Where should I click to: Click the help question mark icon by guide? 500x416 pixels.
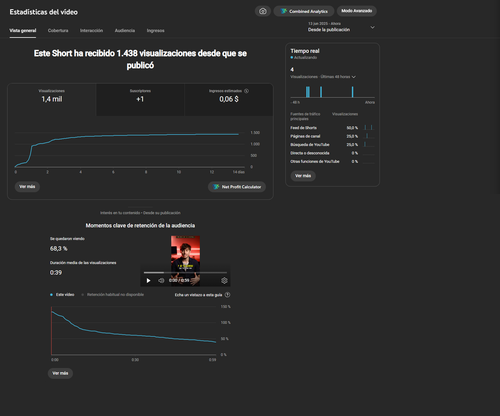pos(227,295)
